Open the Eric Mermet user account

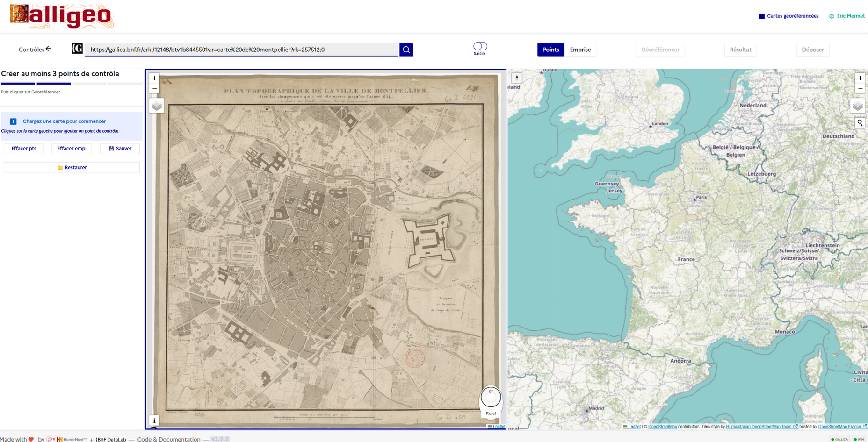(847, 16)
